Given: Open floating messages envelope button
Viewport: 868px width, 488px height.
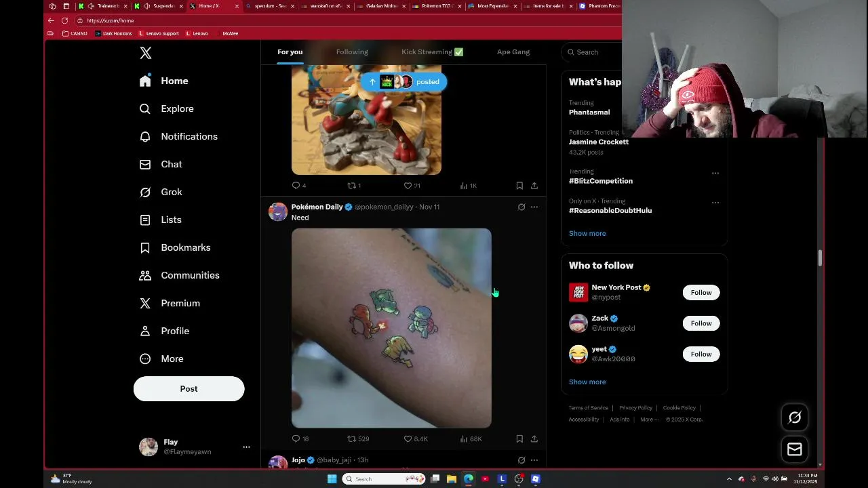Looking at the screenshot, I should point(795,449).
